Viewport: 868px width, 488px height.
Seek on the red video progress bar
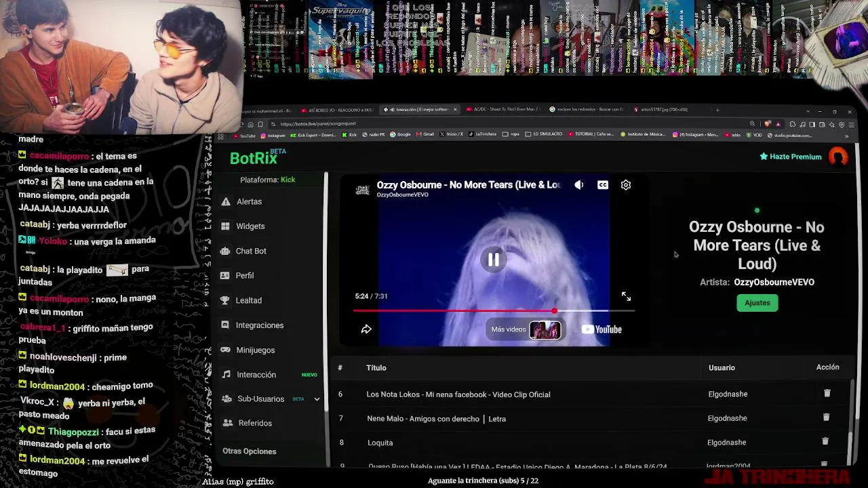pyautogui.click(x=494, y=311)
